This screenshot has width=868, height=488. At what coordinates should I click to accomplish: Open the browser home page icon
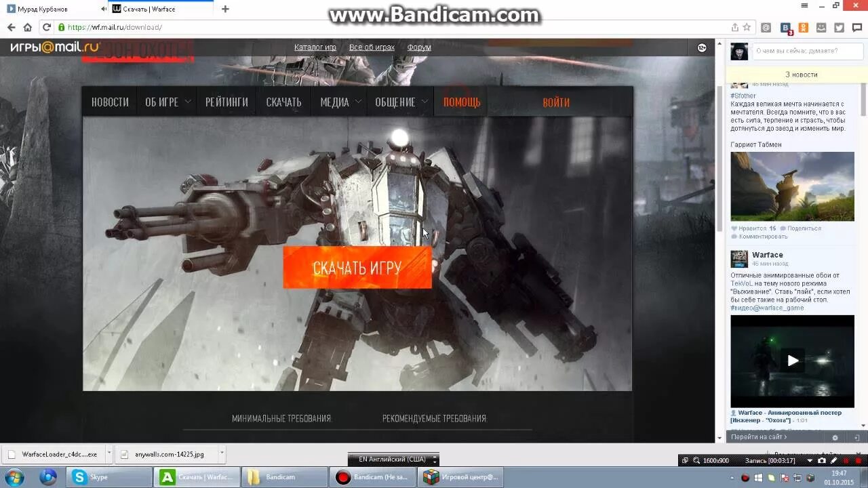28,28
